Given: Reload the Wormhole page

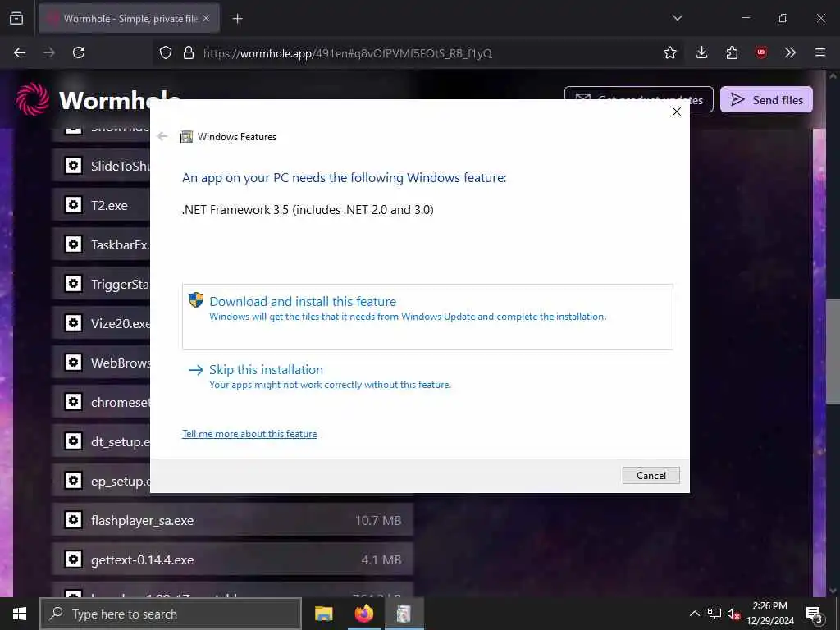Looking at the screenshot, I should pyautogui.click(x=79, y=52).
